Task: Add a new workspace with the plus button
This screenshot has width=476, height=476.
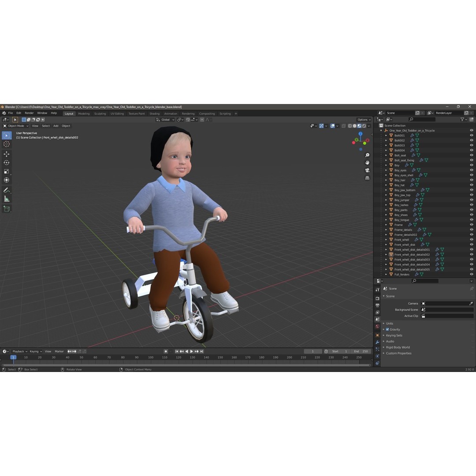Action: click(236, 114)
